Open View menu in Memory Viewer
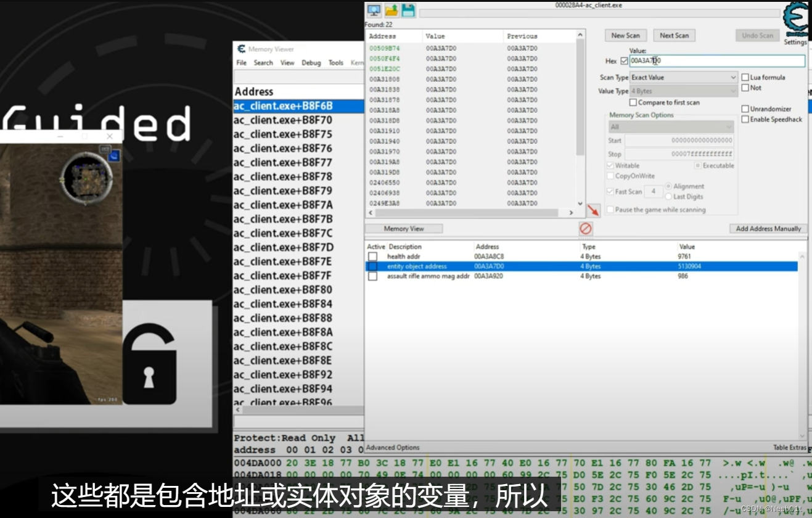 pos(287,63)
